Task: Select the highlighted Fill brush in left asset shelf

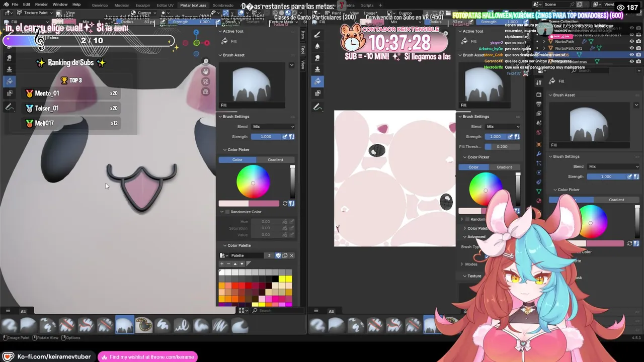Action: pyautogui.click(x=124, y=325)
